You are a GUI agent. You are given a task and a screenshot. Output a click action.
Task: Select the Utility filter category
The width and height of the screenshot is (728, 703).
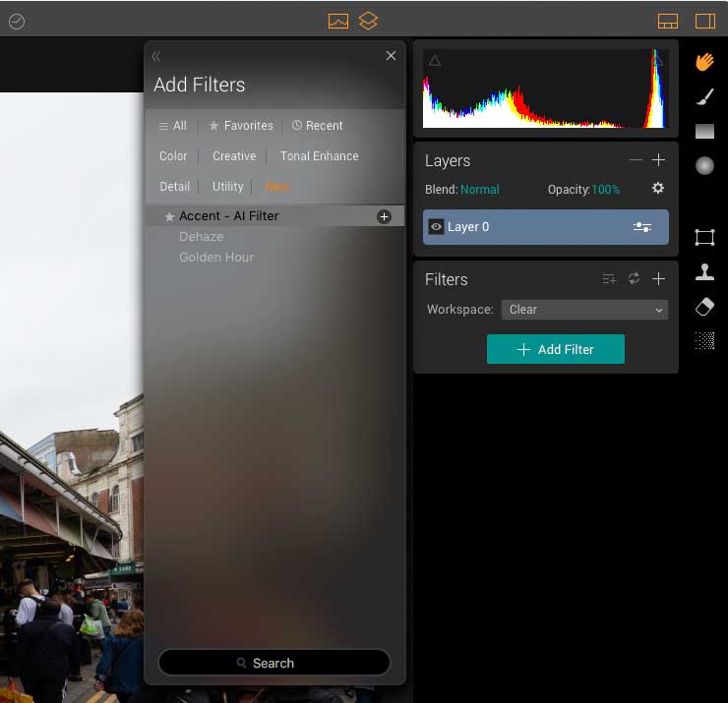[x=227, y=187]
